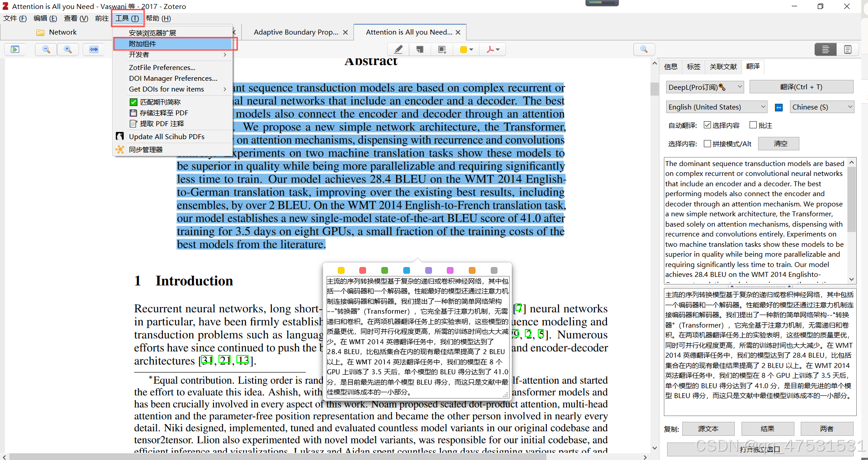This screenshot has height=460, width=868.
Task: Open the DeepL translation engine dropdown
Action: pyautogui.click(x=705, y=87)
